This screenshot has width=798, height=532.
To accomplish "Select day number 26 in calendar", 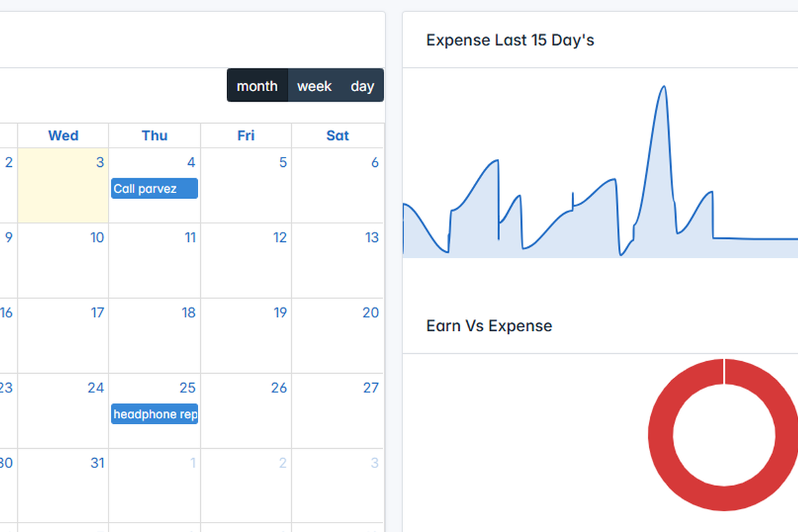I will (279, 388).
